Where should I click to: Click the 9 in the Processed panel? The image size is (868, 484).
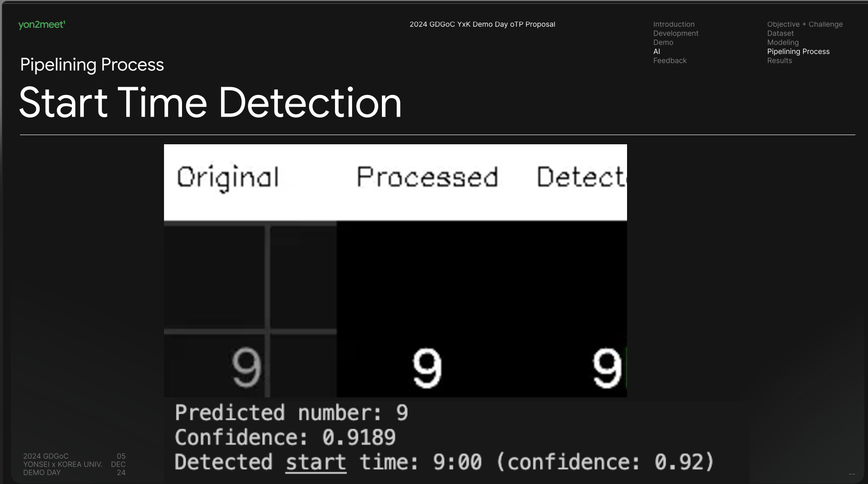(x=427, y=367)
